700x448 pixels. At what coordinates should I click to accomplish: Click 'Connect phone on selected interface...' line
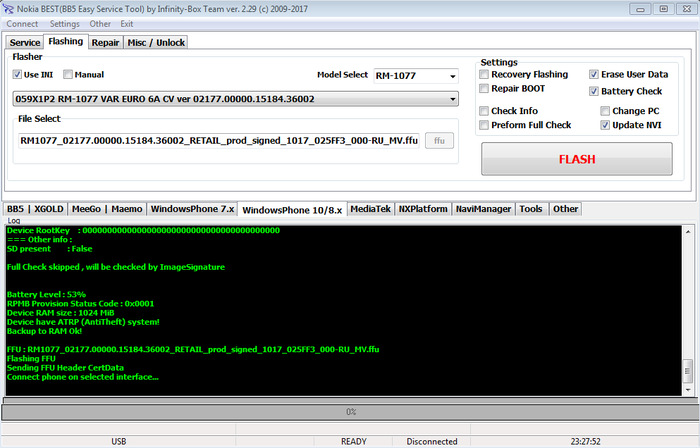pos(83,377)
